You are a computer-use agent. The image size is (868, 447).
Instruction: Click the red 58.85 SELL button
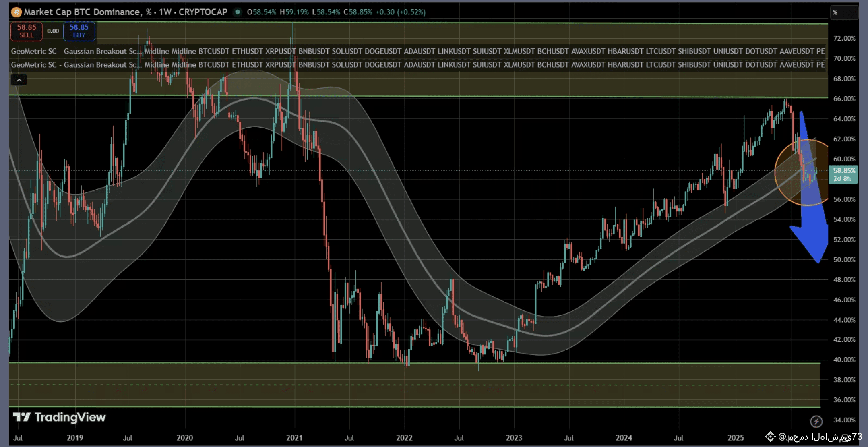(x=27, y=31)
